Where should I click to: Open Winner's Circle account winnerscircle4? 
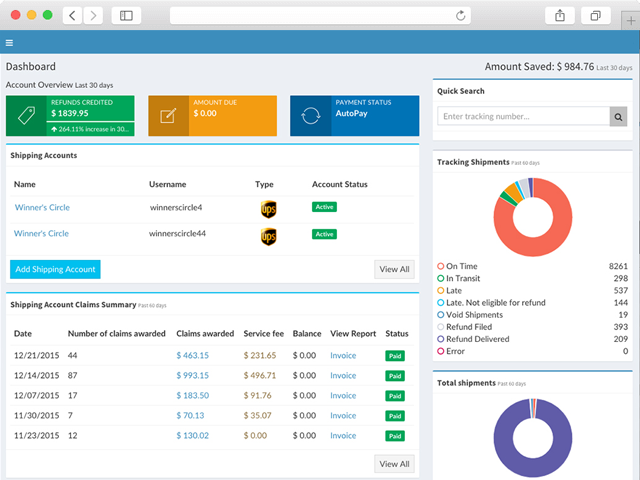point(42,207)
